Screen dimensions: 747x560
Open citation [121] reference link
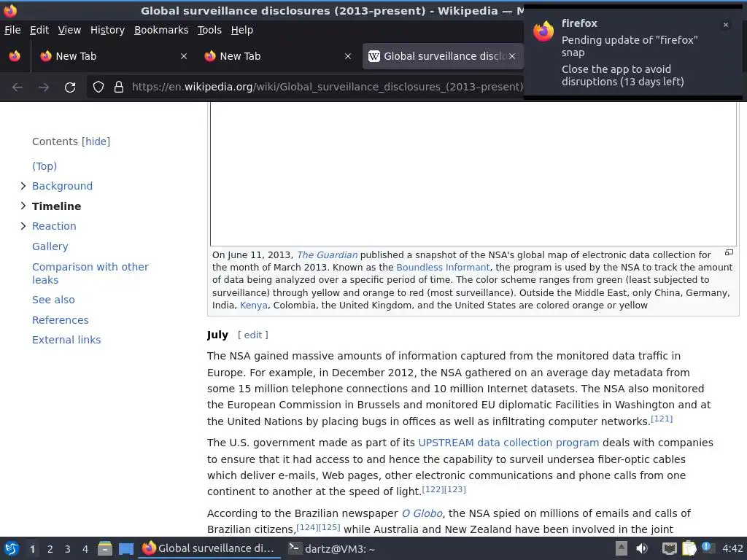[x=662, y=419]
